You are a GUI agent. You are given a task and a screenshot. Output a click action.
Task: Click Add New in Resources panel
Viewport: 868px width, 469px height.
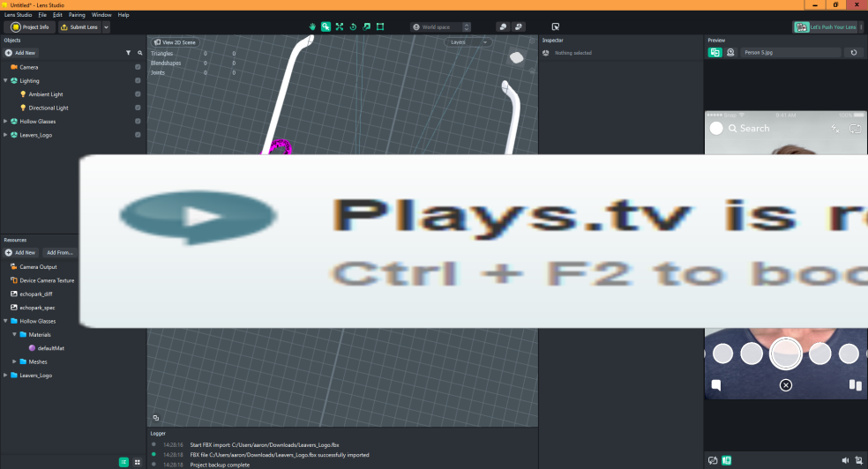click(x=20, y=253)
